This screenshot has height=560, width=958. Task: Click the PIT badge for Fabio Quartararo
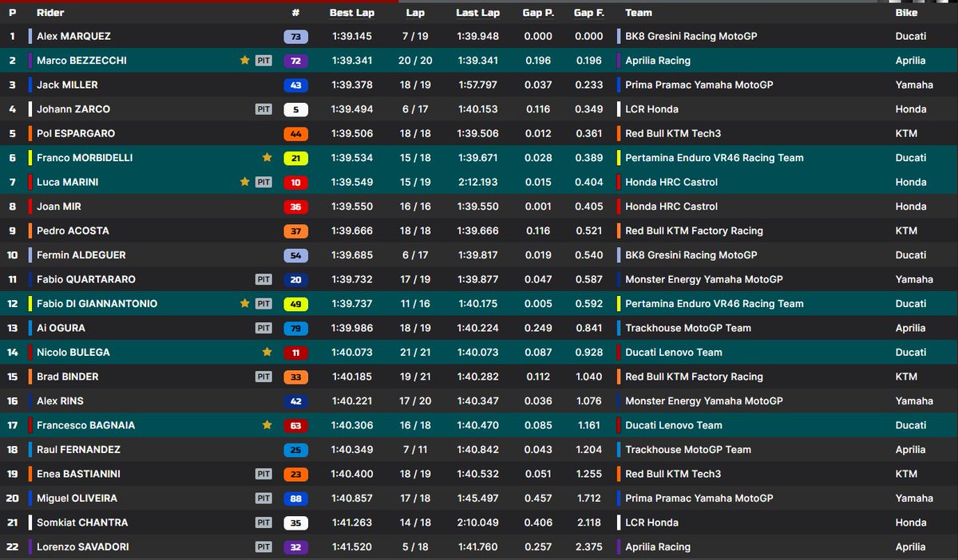[263, 279]
